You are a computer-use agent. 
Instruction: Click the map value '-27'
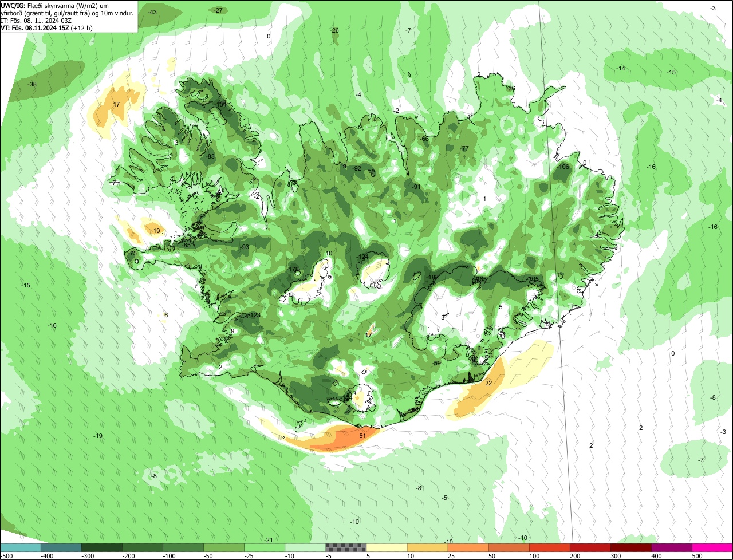[218, 10]
